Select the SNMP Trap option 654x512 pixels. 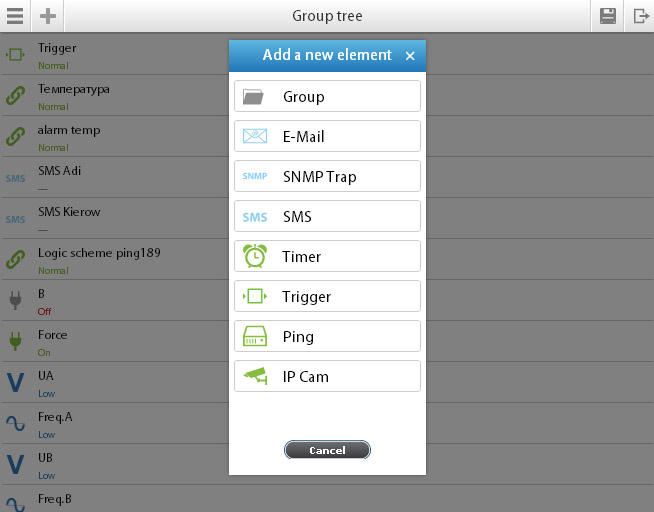tap(327, 176)
